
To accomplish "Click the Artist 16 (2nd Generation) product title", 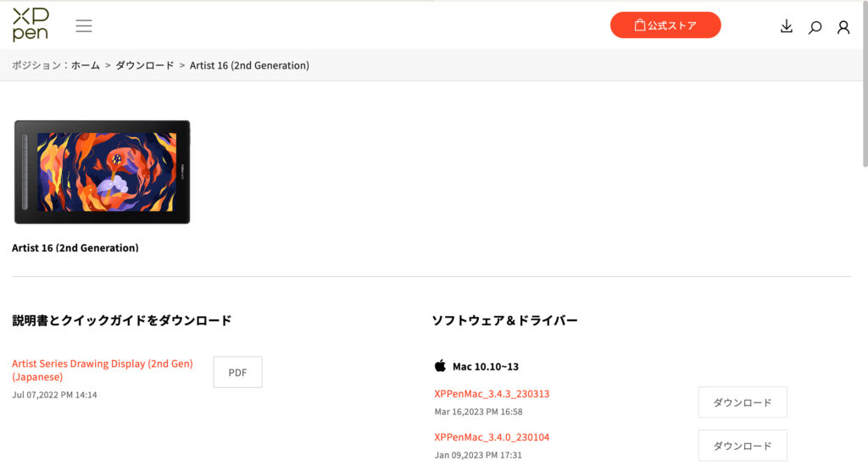I will click(75, 247).
